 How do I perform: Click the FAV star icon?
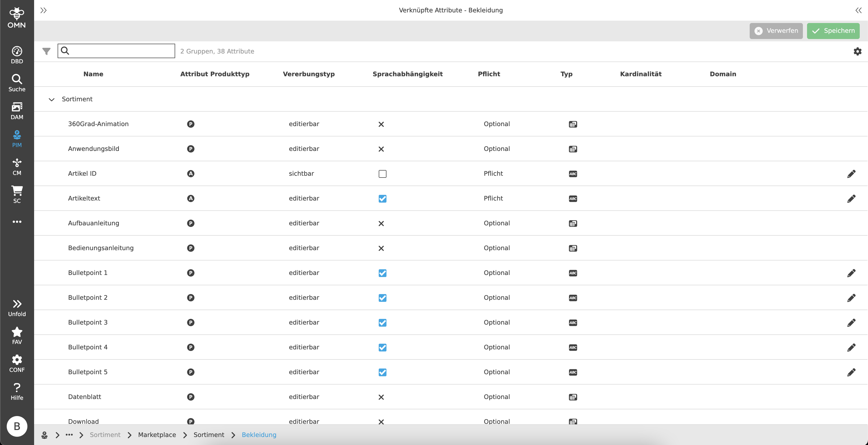pos(17,335)
